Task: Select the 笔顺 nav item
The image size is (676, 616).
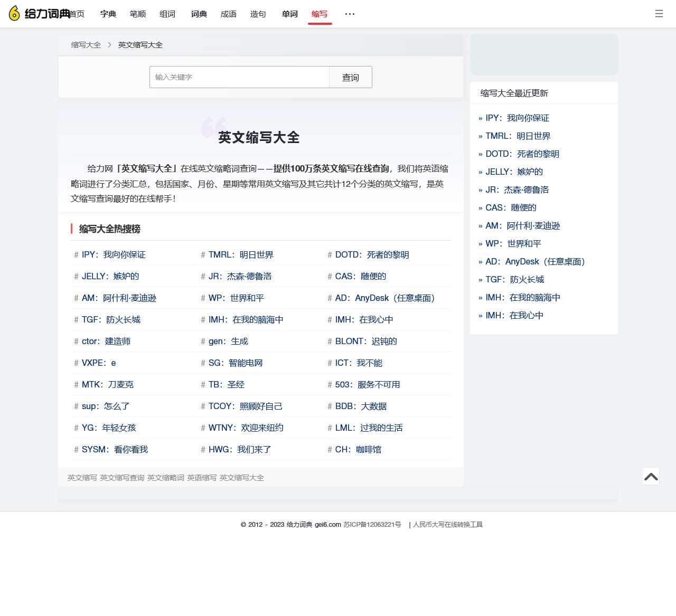Action: tap(138, 14)
